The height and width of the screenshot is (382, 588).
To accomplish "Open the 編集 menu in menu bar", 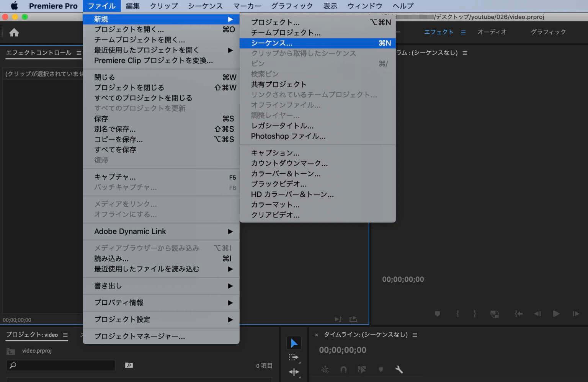I will [x=132, y=6].
